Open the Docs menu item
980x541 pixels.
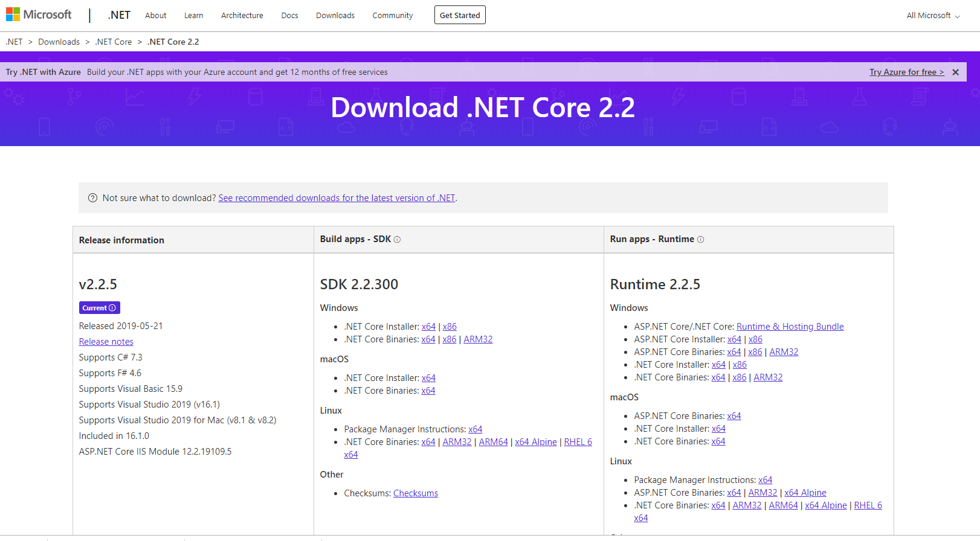click(x=289, y=16)
